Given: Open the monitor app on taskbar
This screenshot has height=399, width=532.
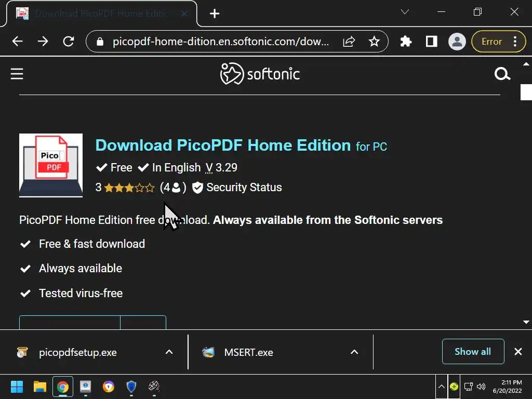Looking at the screenshot, I should (x=86, y=387).
